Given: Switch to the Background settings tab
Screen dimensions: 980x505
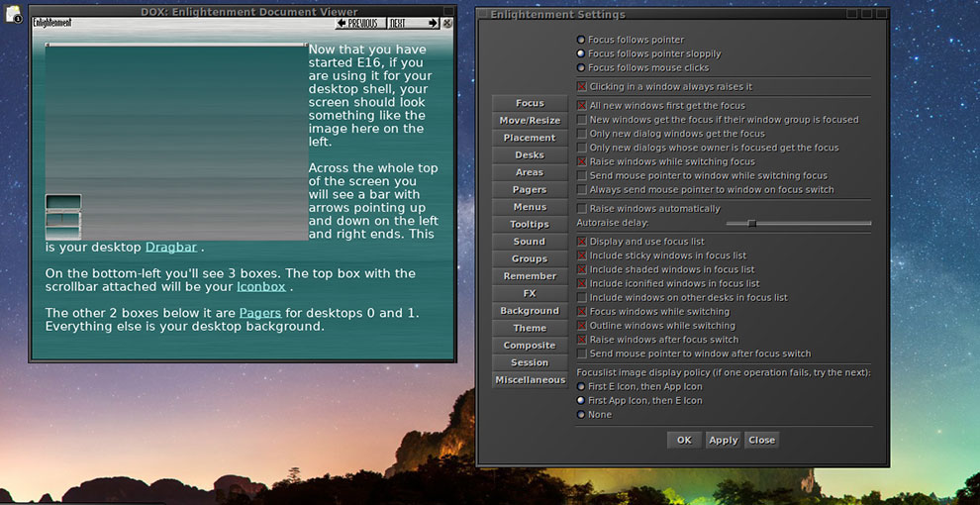Looking at the screenshot, I should (x=530, y=311).
